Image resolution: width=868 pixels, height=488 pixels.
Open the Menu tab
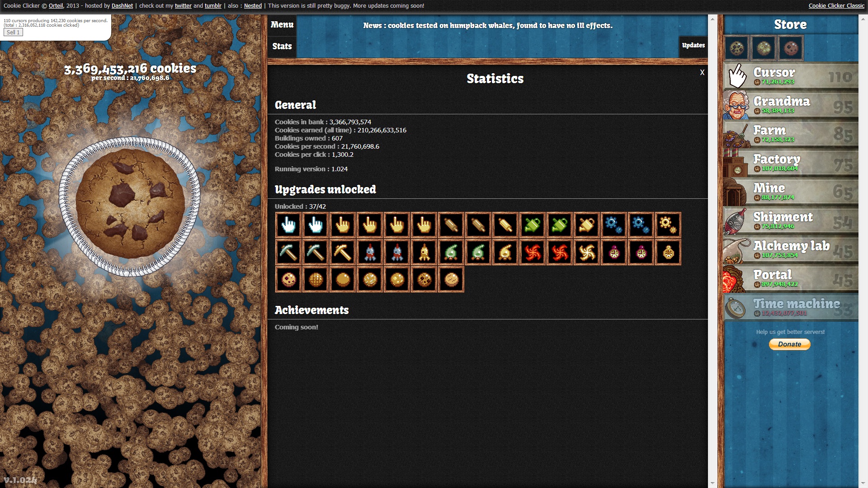tap(282, 25)
